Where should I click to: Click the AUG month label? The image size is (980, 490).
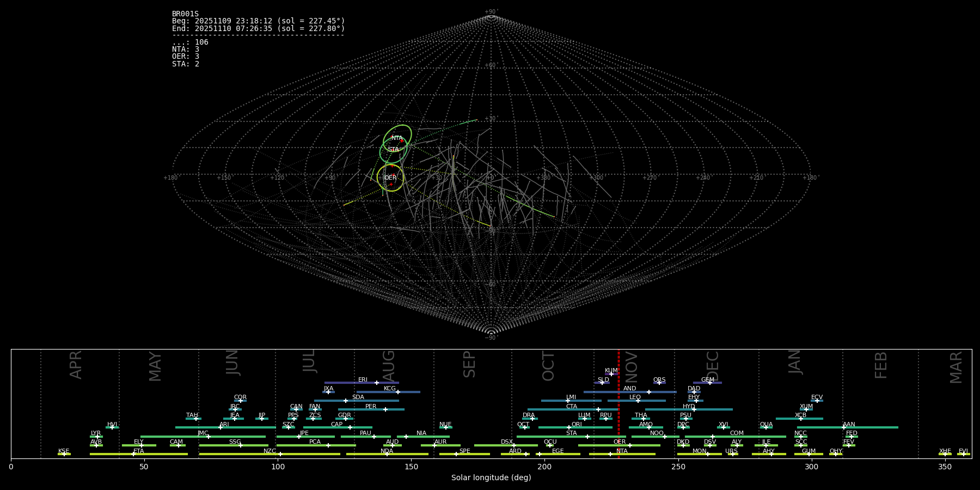coord(389,366)
